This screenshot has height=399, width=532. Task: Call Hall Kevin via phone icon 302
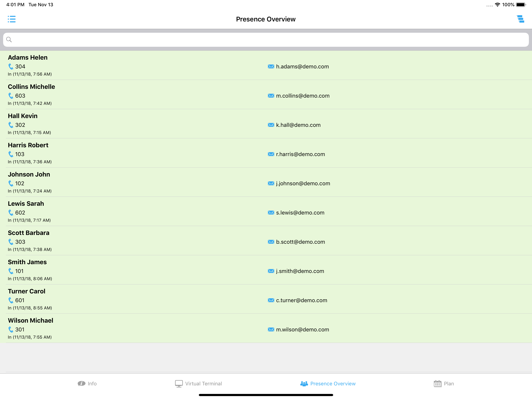click(x=11, y=125)
